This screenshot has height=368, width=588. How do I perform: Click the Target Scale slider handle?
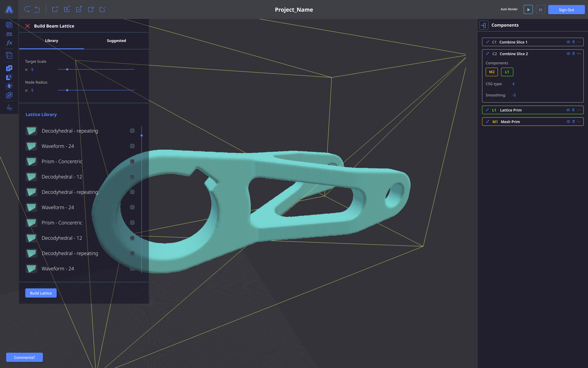click(x=67, y=69)
